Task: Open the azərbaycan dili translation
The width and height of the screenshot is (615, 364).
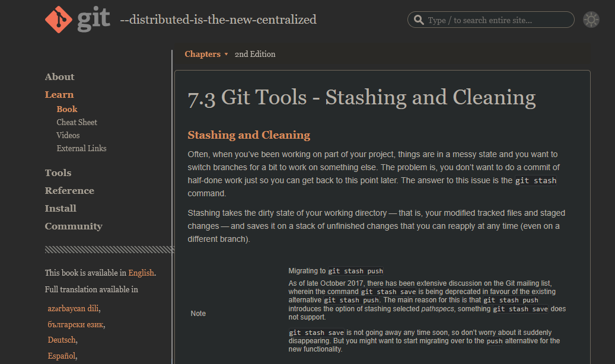Action: click(x=73, y=308)
